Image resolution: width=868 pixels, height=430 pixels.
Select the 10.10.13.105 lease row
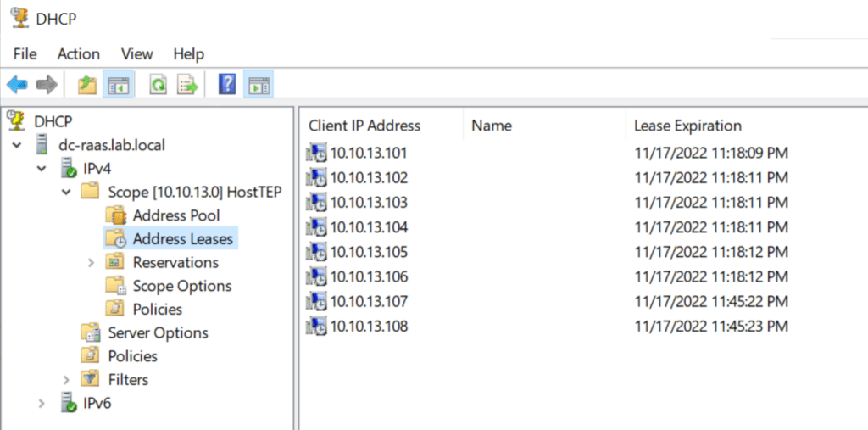[369, 252]
